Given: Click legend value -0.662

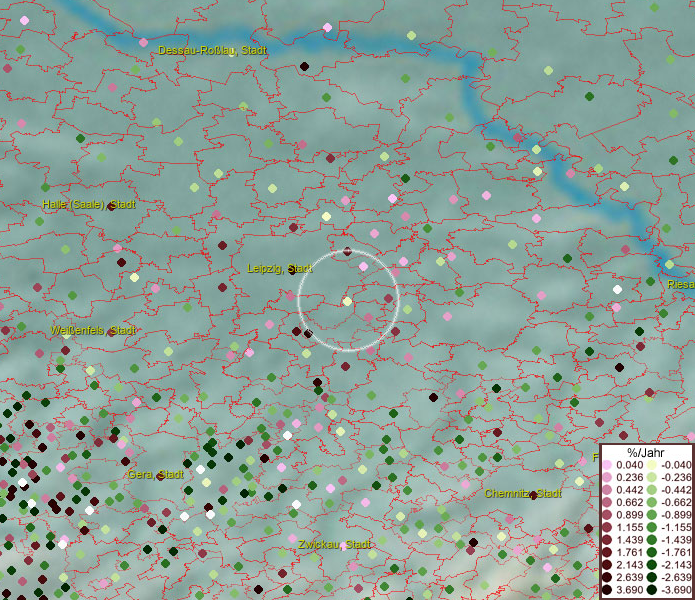Looking at the screenshot, I should coord(676,503).
